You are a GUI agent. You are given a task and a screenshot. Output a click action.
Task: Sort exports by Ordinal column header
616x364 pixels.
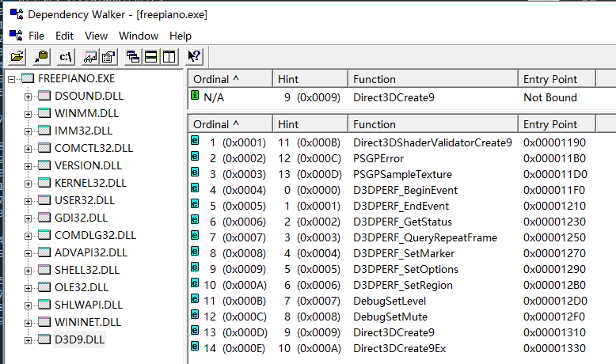(230, 124)
